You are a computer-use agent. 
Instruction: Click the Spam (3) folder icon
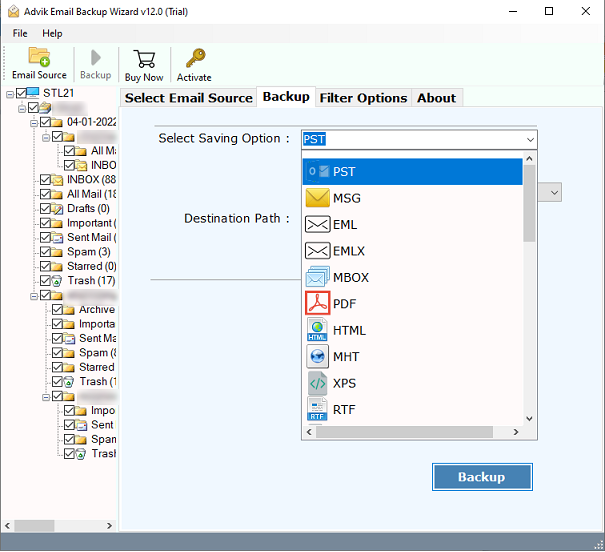[x=57, y=252]
